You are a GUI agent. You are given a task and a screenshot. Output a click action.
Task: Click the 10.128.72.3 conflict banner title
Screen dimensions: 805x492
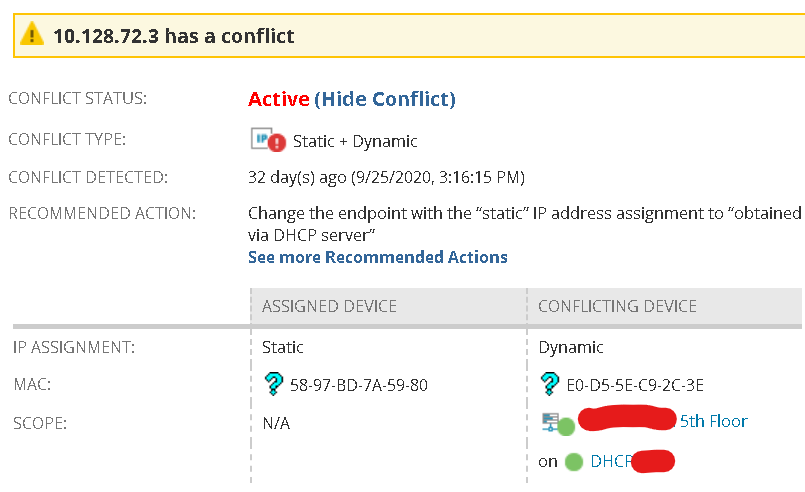(x=173, y=36)
